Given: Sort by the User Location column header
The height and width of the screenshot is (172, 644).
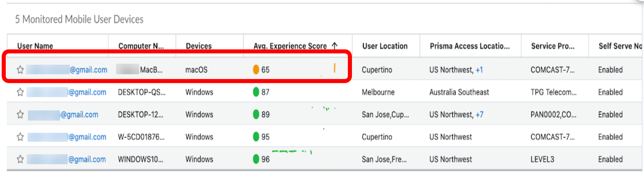Looking at the screenshot, I should [x=385, y=46].
